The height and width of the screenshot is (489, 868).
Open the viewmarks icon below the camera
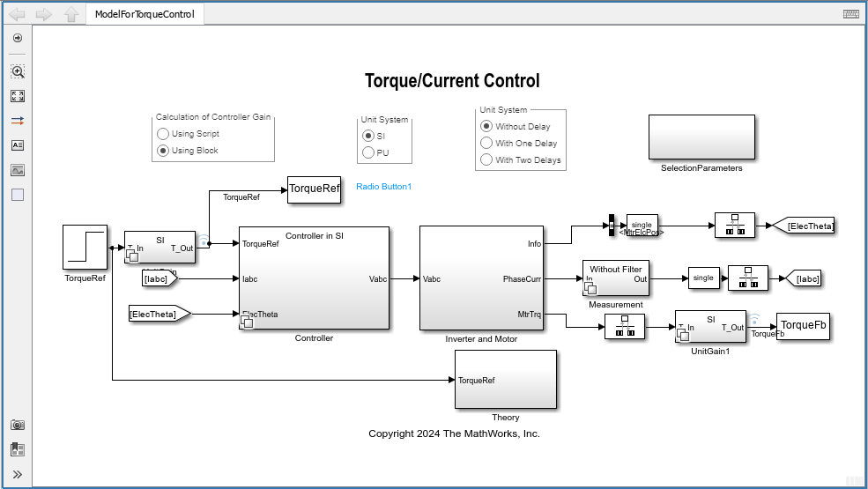17,449
